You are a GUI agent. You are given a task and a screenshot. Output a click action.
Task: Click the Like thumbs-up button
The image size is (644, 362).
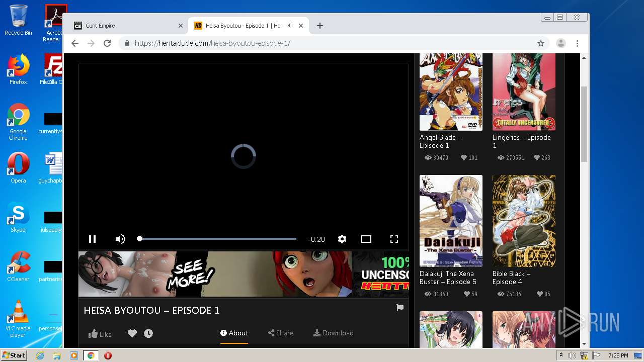point(100,334)
